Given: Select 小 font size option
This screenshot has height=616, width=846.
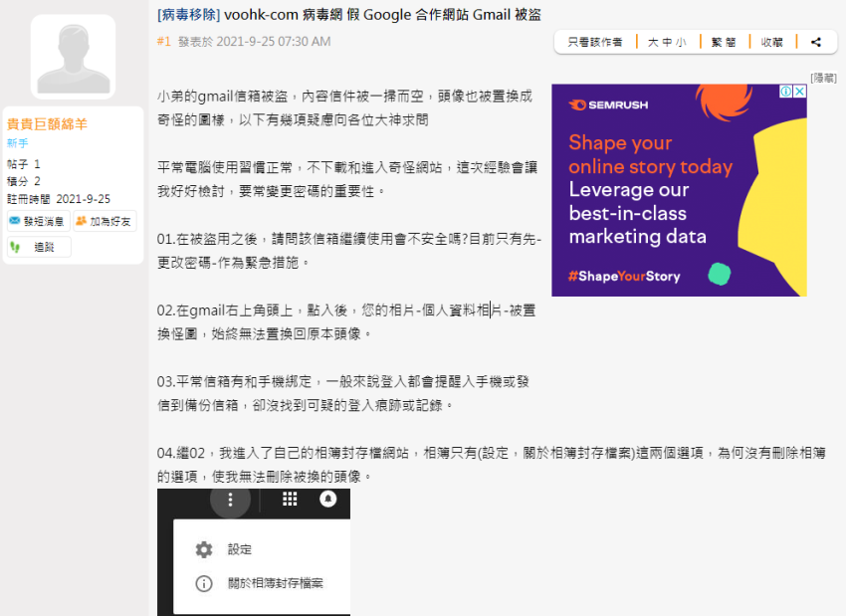Looking at the screenshot, I should point(681,42).
